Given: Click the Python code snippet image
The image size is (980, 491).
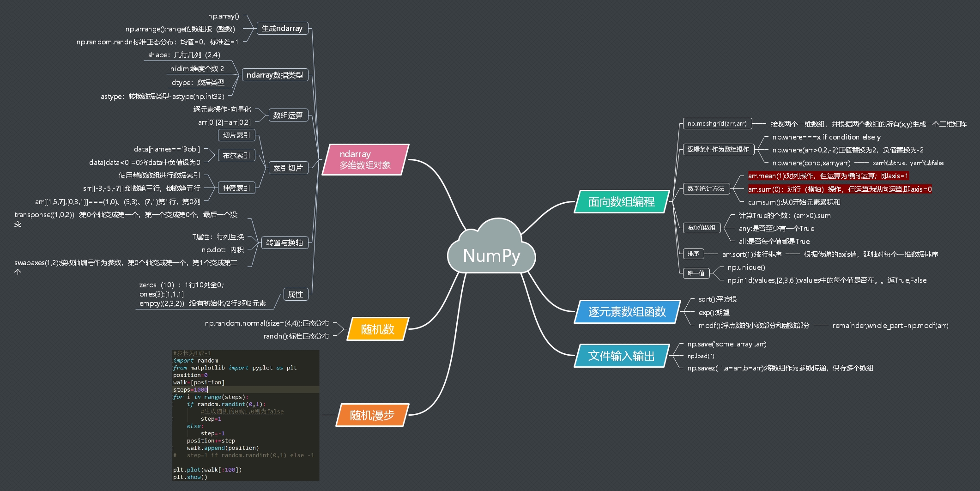Looking at the screenshot, I should (x=245, y=415).
